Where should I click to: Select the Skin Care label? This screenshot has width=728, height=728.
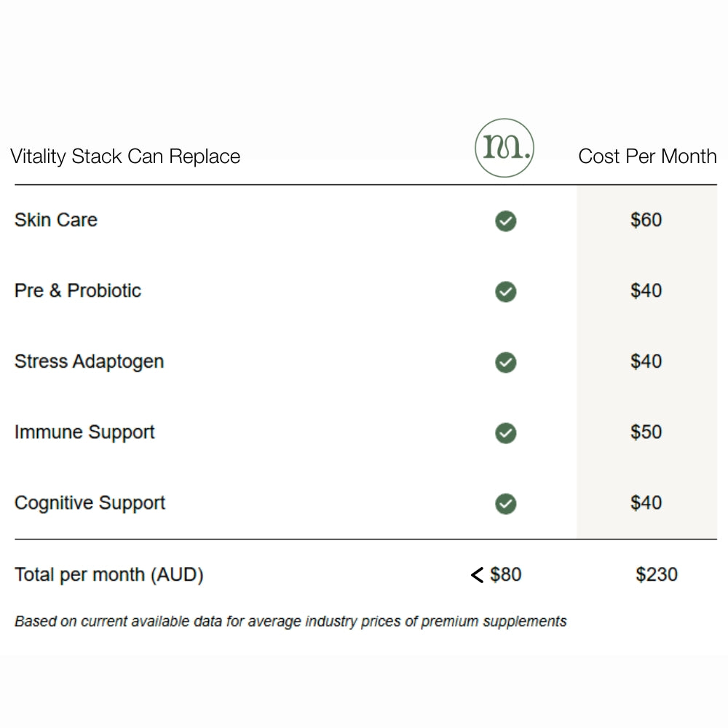(56, 220)
